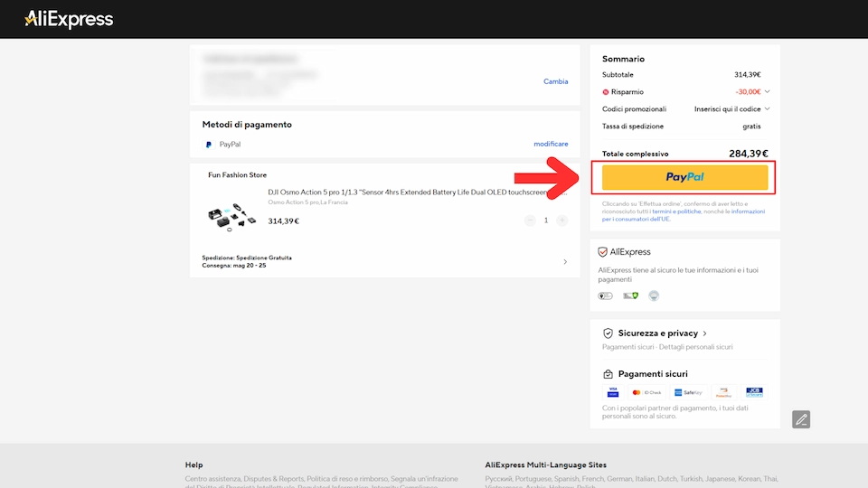Click the first security certification badge below AliExpress text
868x488 pixels.
(605, 296)
